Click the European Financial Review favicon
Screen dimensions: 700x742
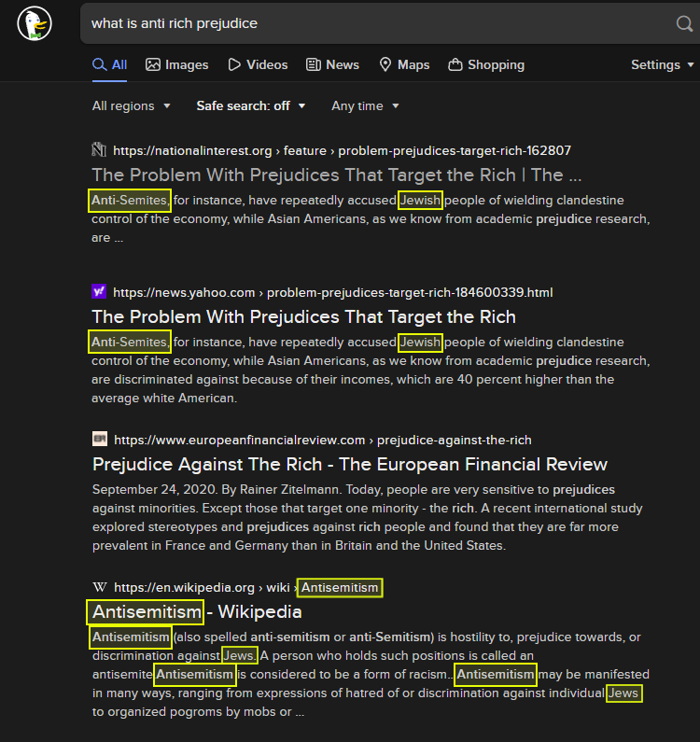100,440
